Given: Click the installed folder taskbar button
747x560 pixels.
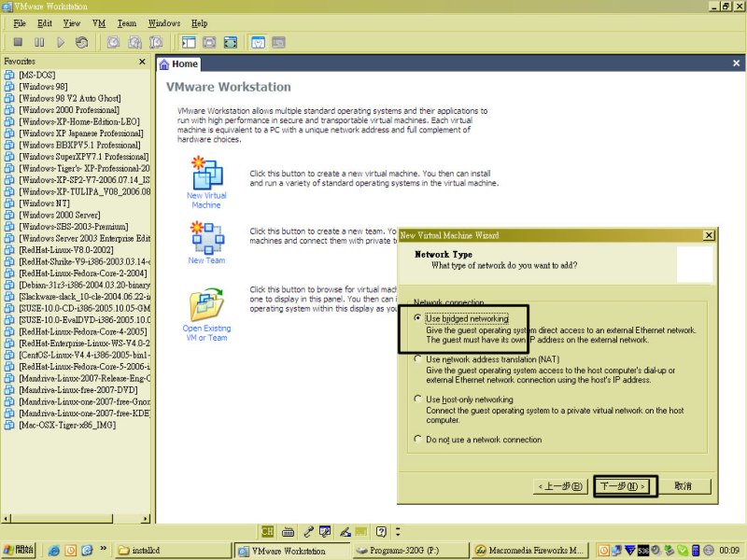Looking at the screenshot, I should coord(173,551).
